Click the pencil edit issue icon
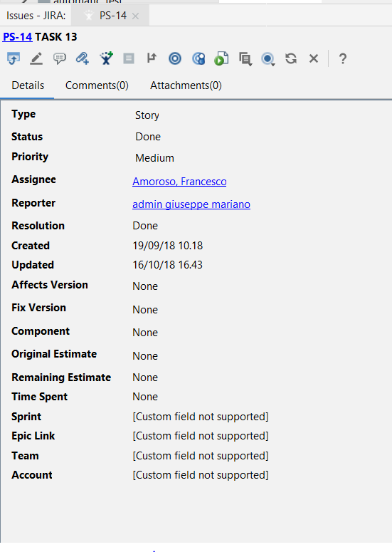Viewport: 392px width, 552px height. click(x=36, y=58)
